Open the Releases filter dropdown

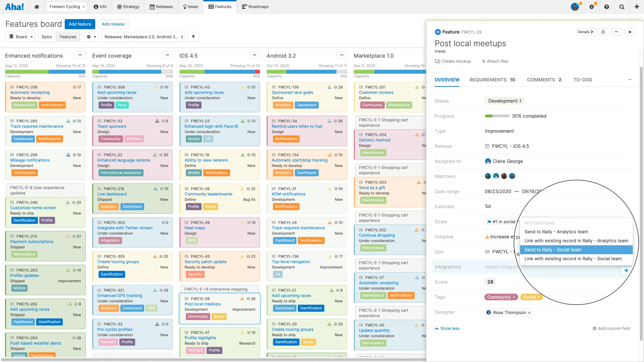[143, 37]
